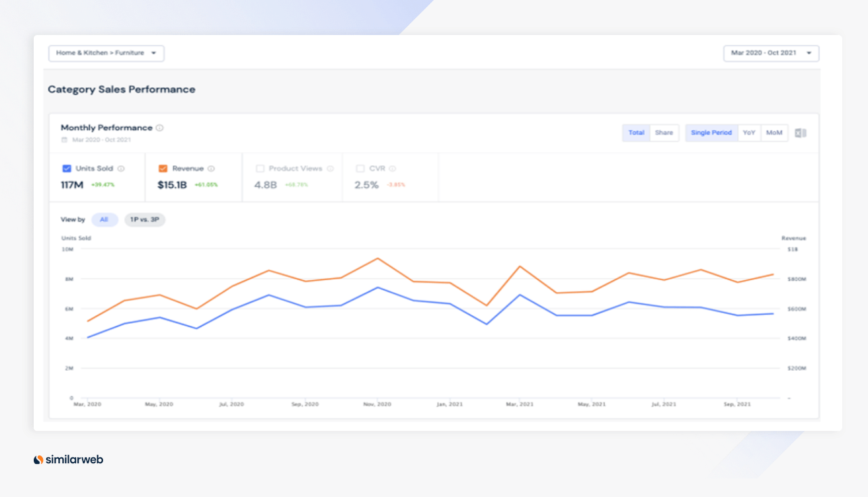Click info icon next to CVR
This screenshot has width=868, height=497.
[x=392, y=169]
